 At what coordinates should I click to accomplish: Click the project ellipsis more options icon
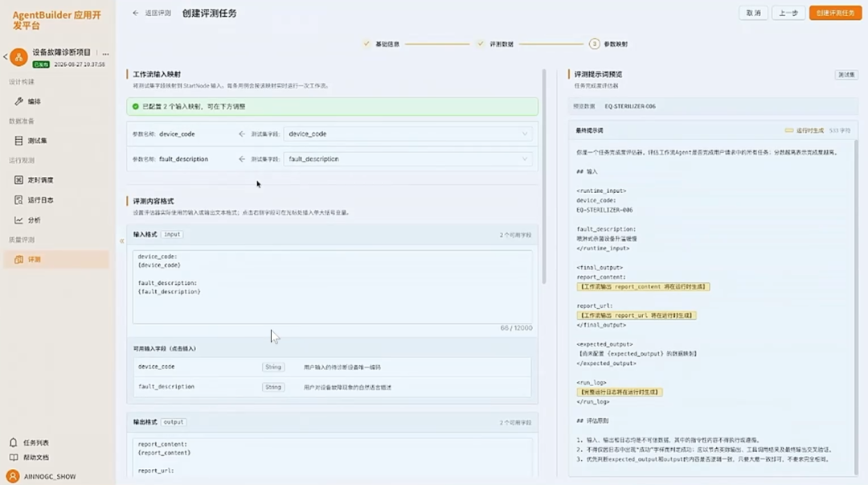tap(106, 53)
